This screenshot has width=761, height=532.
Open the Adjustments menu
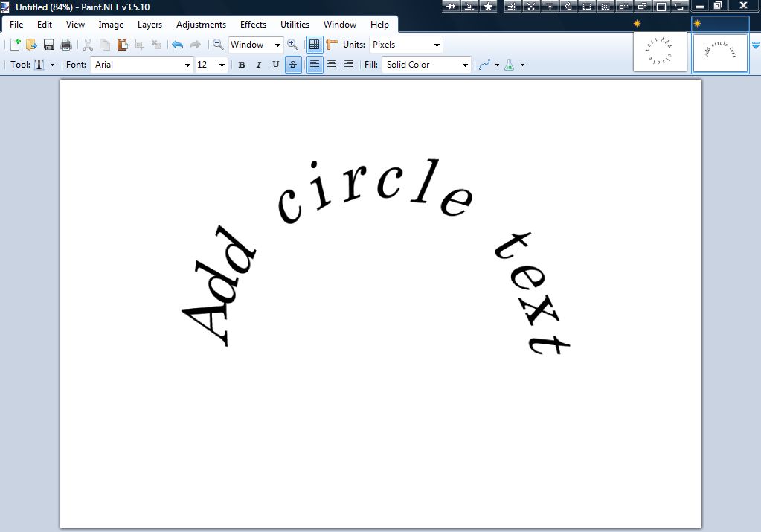point(201,24)
